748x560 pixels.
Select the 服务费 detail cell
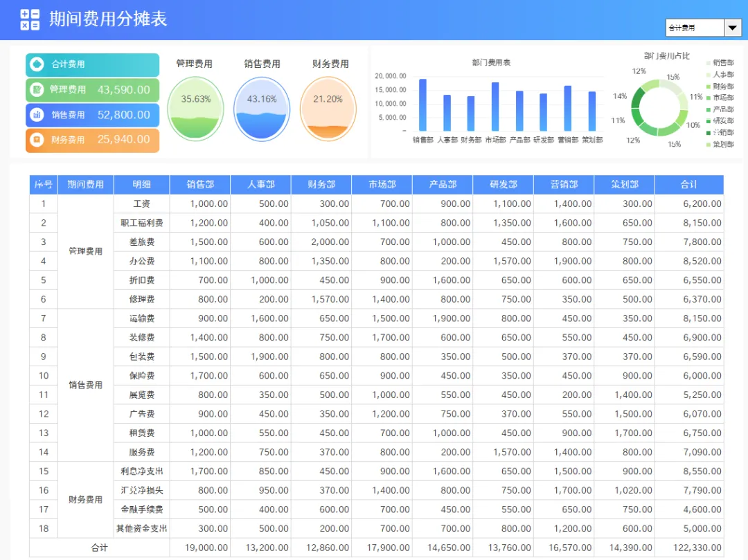click(142, 452)
